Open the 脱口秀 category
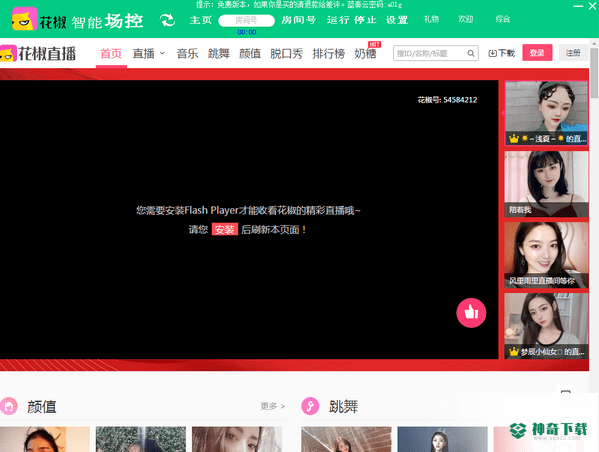This screenshot has width=599, height=452. 287,53
